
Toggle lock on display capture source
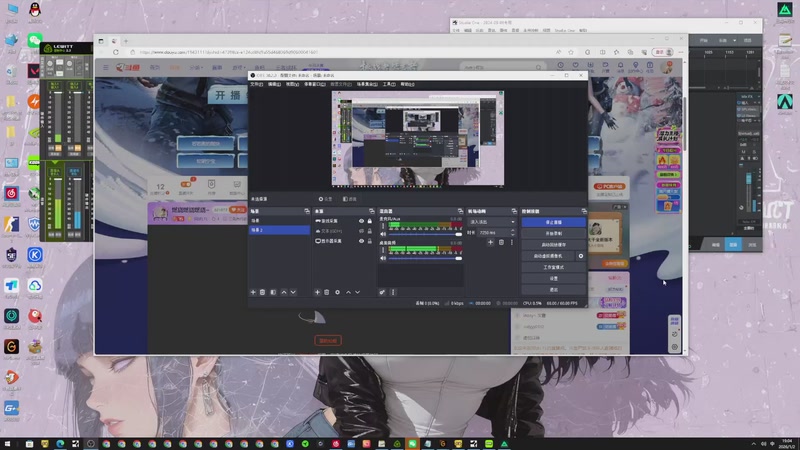point(369,241)
